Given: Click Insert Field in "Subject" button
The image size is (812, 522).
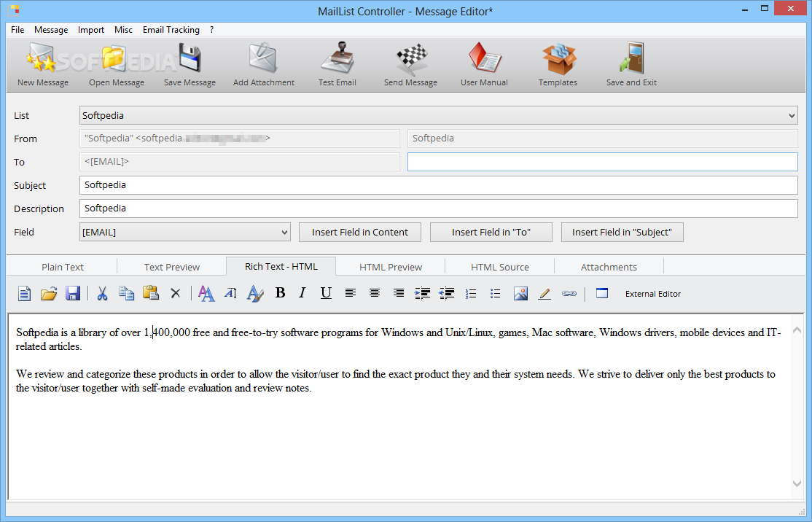Looking at the screenshot, I should point(622,232).
